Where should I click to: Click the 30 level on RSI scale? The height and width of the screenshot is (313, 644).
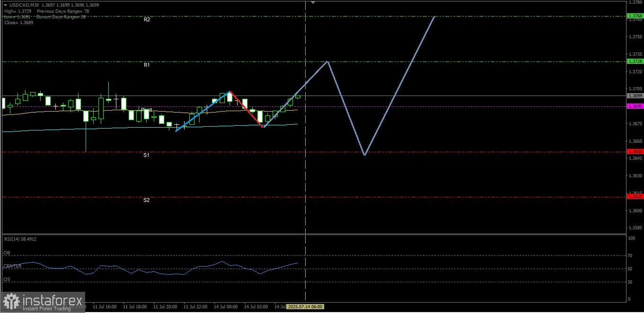630,282
